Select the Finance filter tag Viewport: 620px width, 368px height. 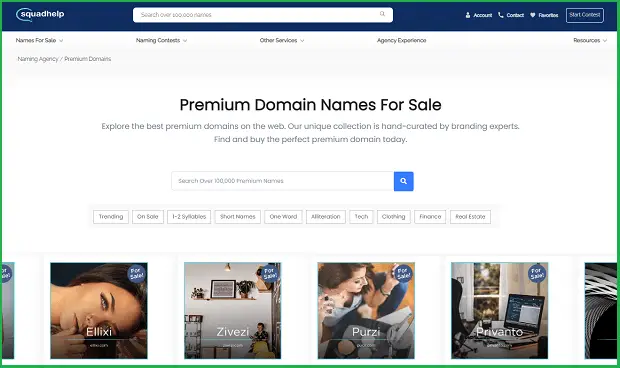pos(430,217)
